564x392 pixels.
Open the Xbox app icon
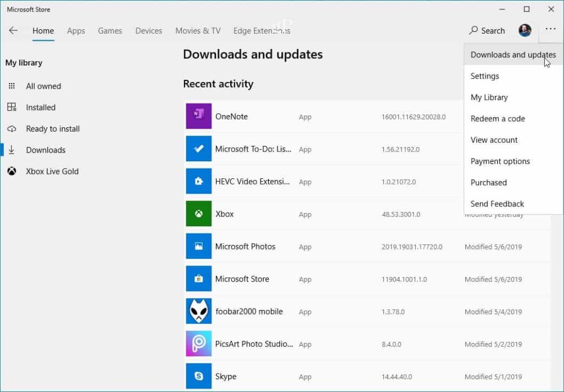click(x=198, y=214)
